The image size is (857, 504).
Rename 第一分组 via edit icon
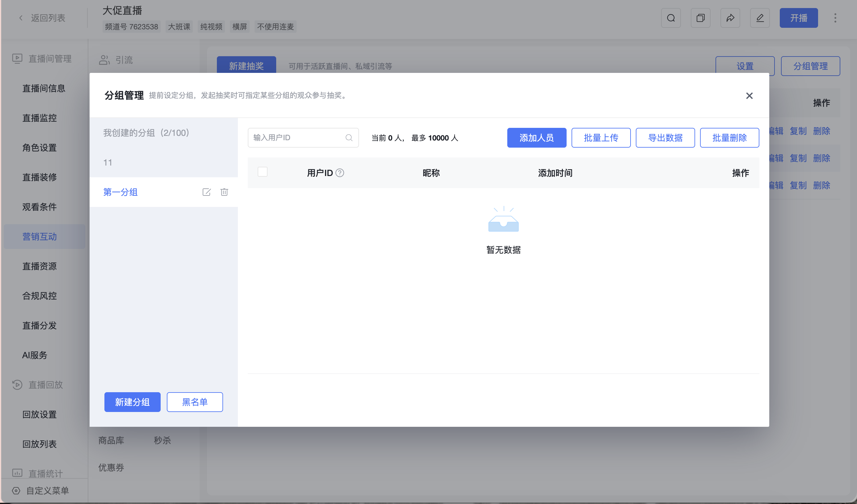pos(206,192)
